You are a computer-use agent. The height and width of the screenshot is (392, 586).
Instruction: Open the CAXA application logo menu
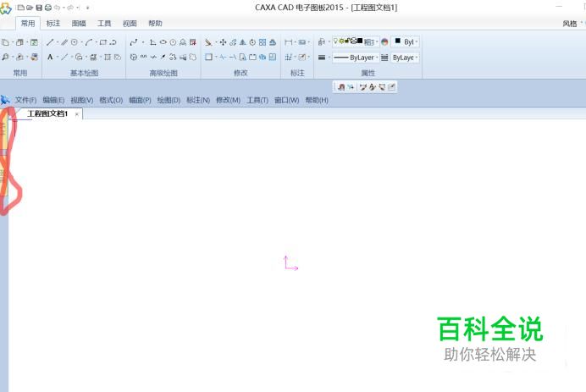(5, 8)
